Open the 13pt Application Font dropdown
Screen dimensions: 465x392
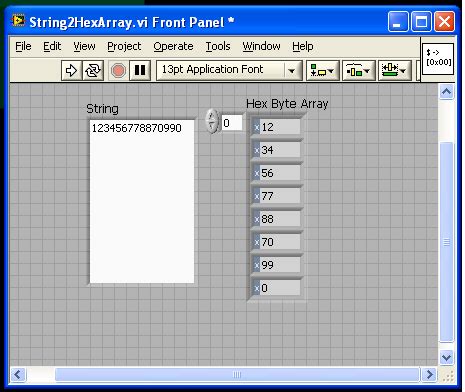(x=229, y=70)
